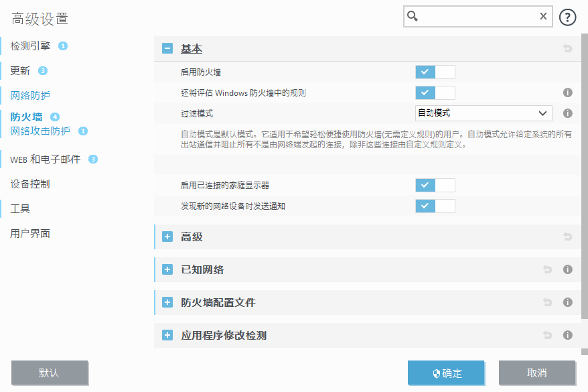Open the 过滤模式 dropdown

[x=483, y=113]
